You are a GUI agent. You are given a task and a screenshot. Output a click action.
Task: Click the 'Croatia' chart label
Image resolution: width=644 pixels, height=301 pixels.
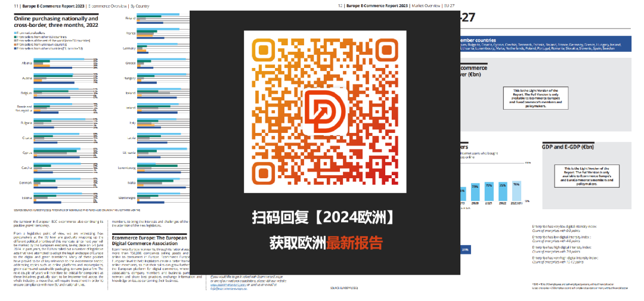27,138
